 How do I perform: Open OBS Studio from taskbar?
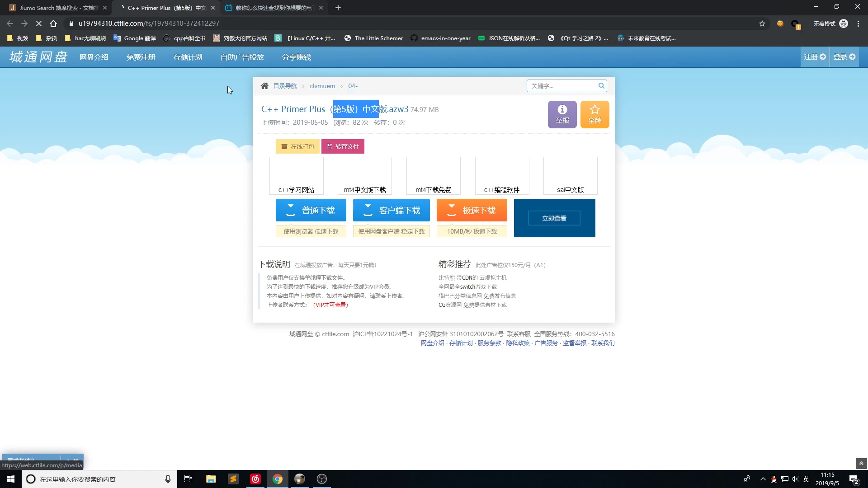[x=322, y=479]
